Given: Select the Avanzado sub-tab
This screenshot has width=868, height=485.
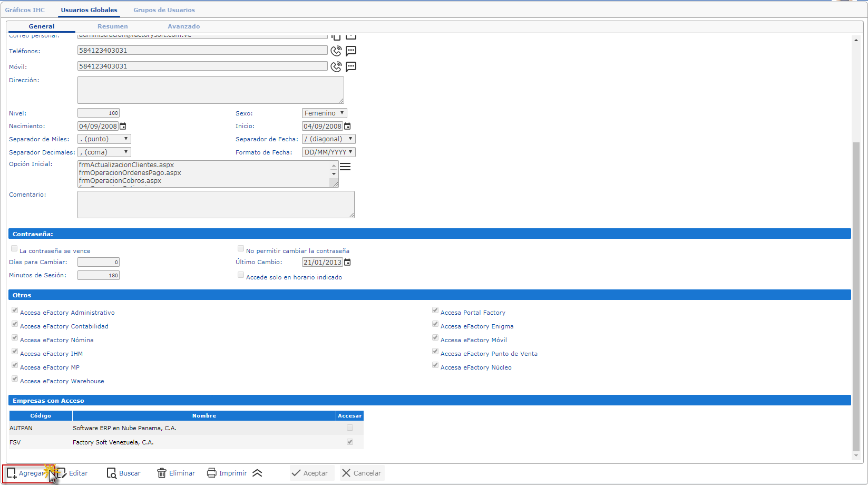Looking at the screenshot, I should point(184,26).
